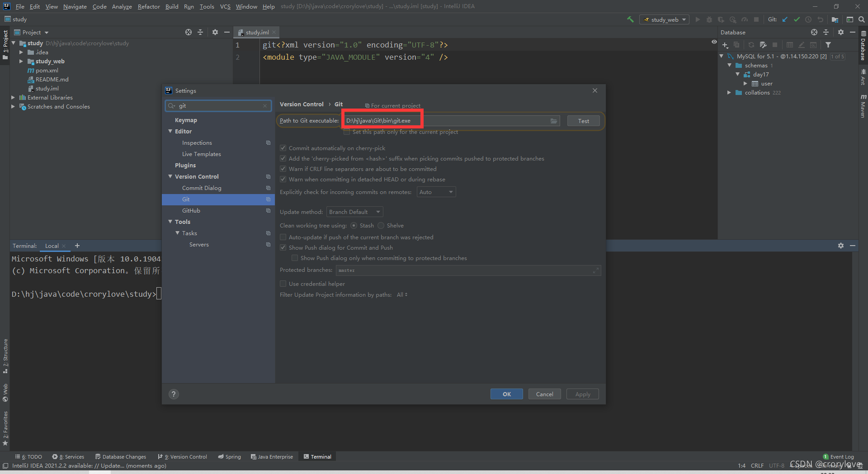Image resolution: width=868 pixels, height=474 pixels.
Task: Click Git Rollback icon in toolbar
Action: coord(820,19)
